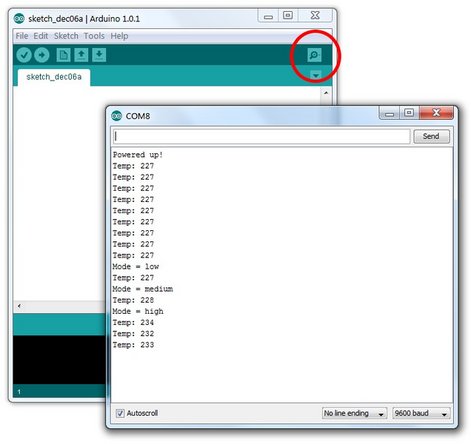Screen dimensions: 471x444
Task: Click the editor scroll up arrow
Action: point(326,93)
